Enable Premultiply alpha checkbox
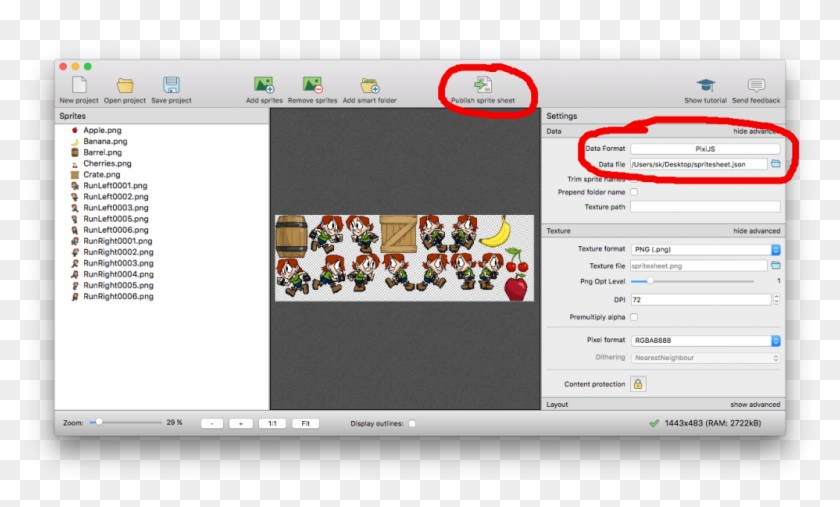 [x=634, y=317]
